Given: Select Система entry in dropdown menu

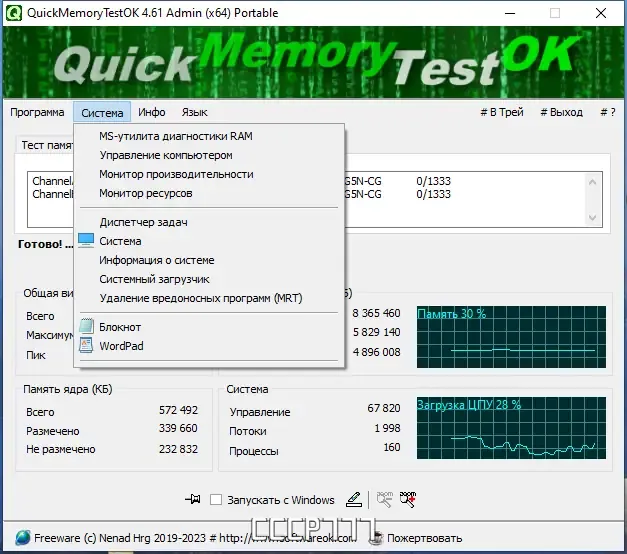Looking at the screenshot, I should (x=209, y=241).
